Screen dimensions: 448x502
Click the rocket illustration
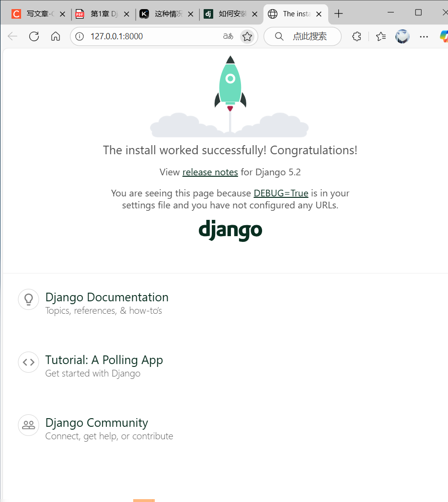click(x=230, y=96)
